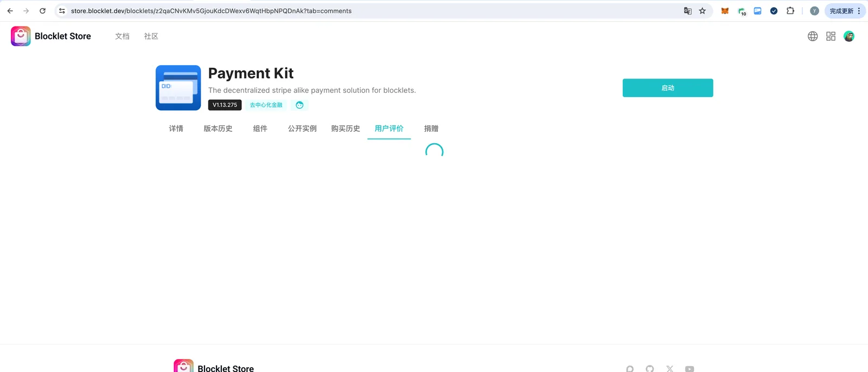868x372 pixels.
Task: Go back with the browser back arrow
Action: pyautogui.click(x=10, y=11)
